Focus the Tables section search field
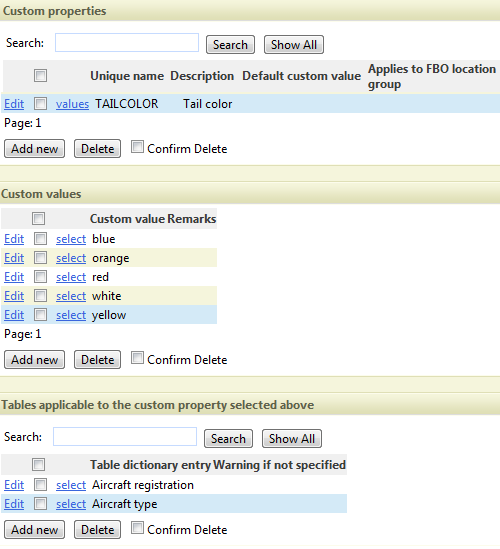The height and width of the screenshot is (549, 500). 125,437
